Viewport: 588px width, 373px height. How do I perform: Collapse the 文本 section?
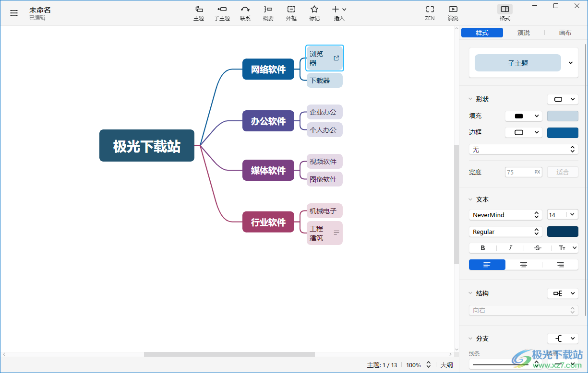[x=470, y=199]
